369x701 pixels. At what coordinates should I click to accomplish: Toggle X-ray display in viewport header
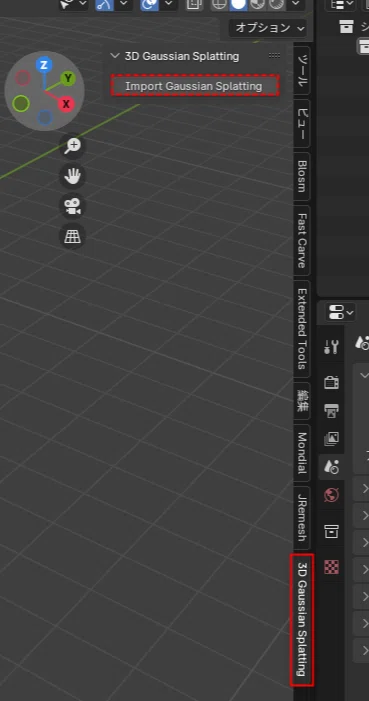click(194, 4)
